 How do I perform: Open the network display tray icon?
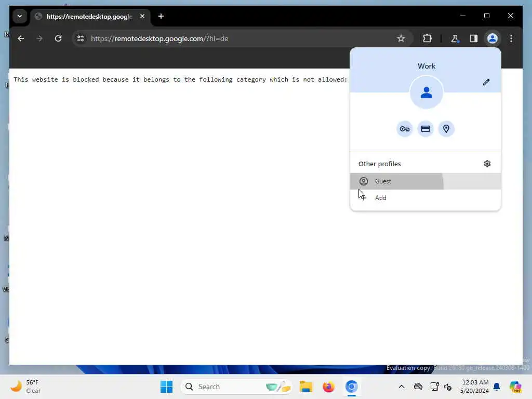pyautogui.click(x=434, y=387)
